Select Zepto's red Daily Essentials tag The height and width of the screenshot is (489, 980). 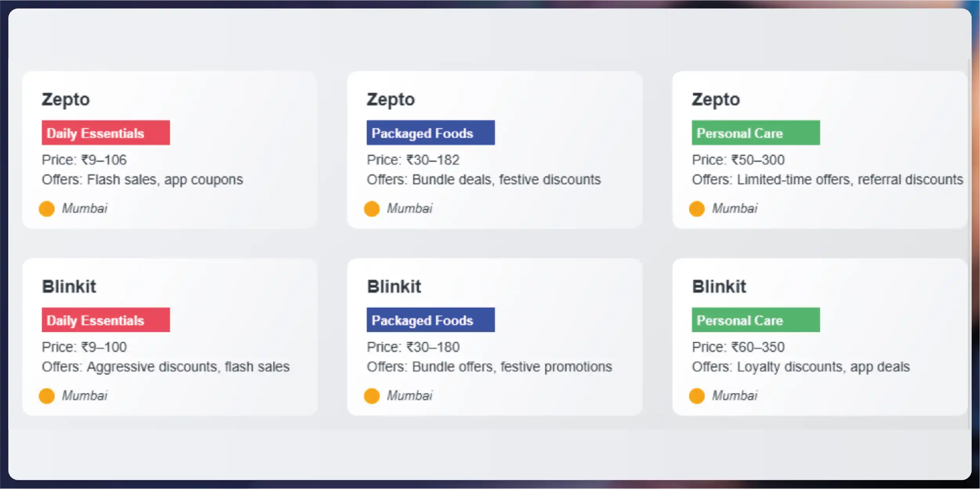click(x=106, y=133)
